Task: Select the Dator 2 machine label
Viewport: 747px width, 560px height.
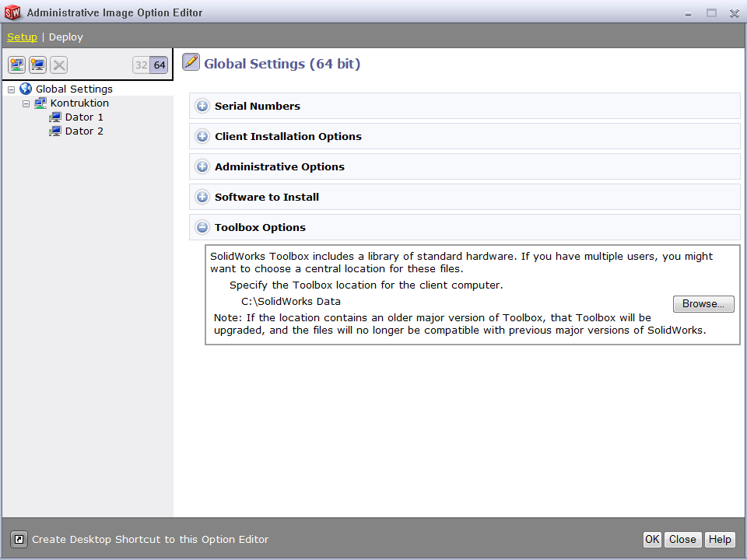Action: [84, 131]
